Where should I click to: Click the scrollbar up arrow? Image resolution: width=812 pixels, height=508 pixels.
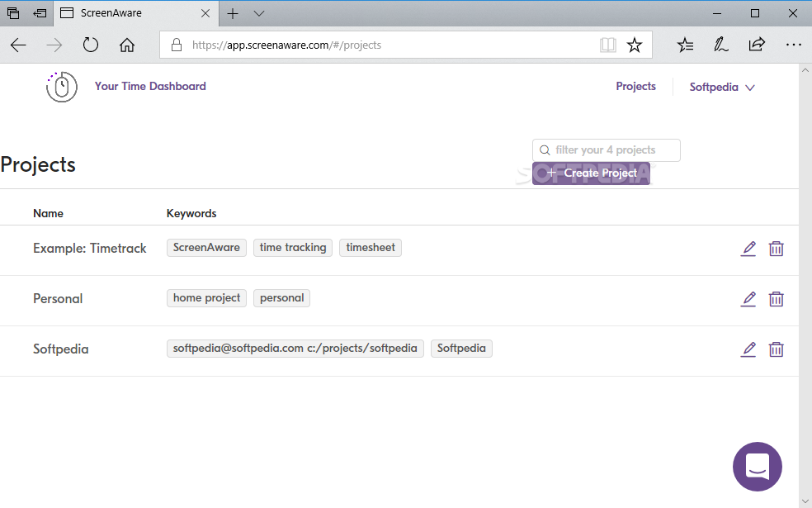tap(805, 70)
